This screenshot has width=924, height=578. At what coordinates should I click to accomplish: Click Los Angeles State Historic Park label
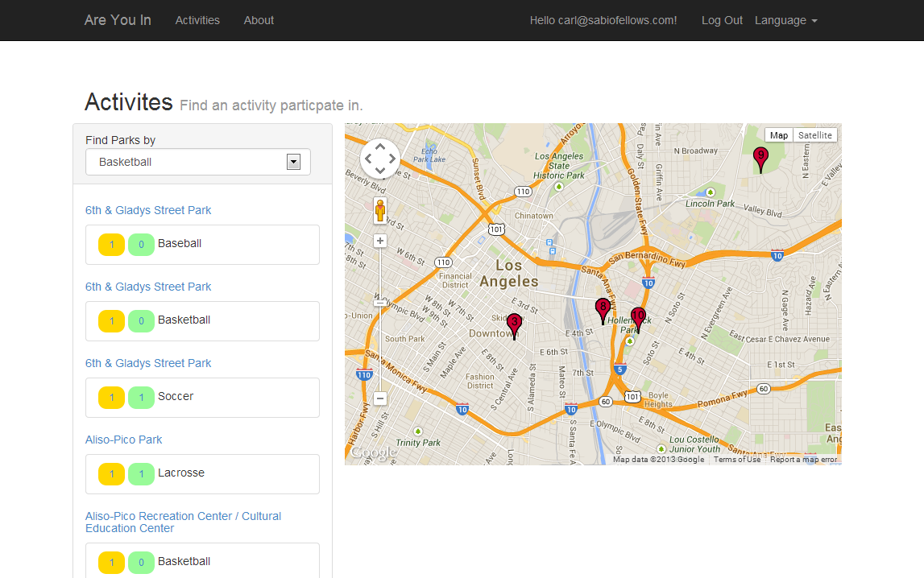[x=558, y=166]
